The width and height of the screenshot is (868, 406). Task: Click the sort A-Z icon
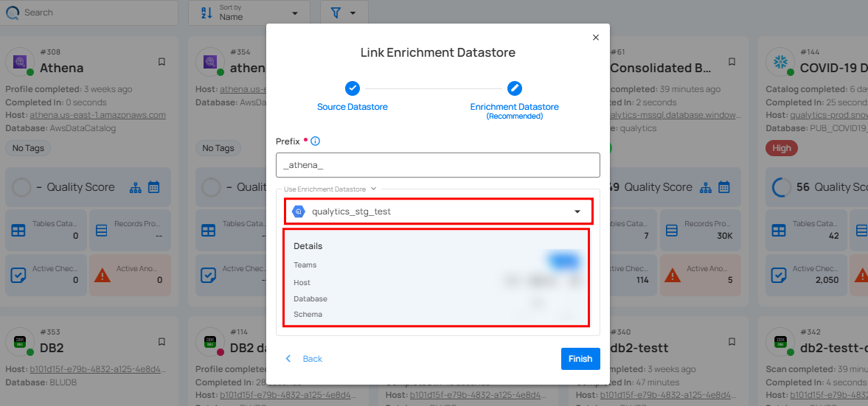pyautogui.click(x=206, y=13)
